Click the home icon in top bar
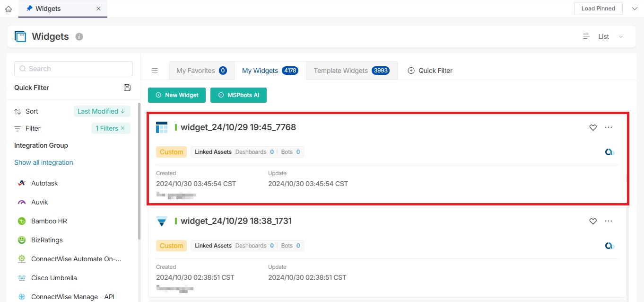This screenshot has width=644, height=302. [x=8, y=9]
